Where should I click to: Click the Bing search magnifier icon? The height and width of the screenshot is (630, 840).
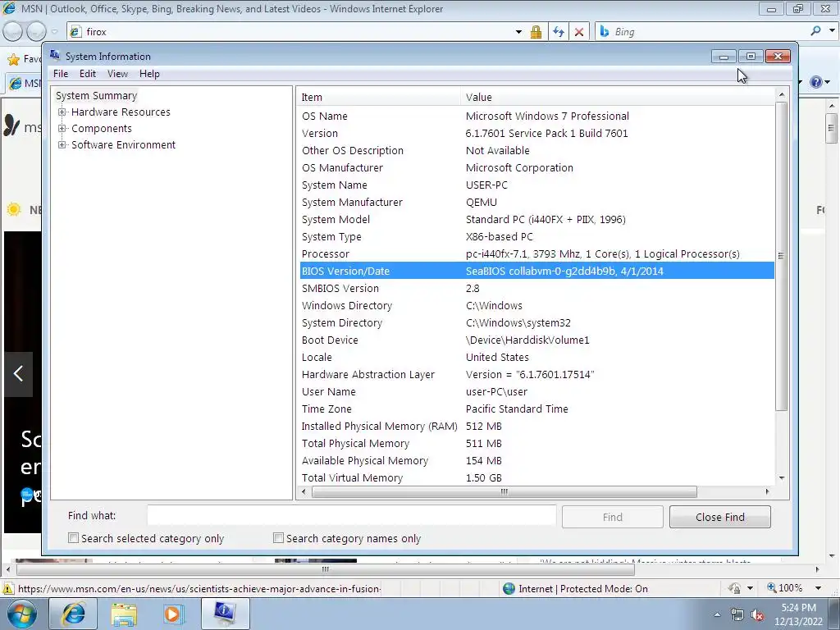tap(815, 31)
